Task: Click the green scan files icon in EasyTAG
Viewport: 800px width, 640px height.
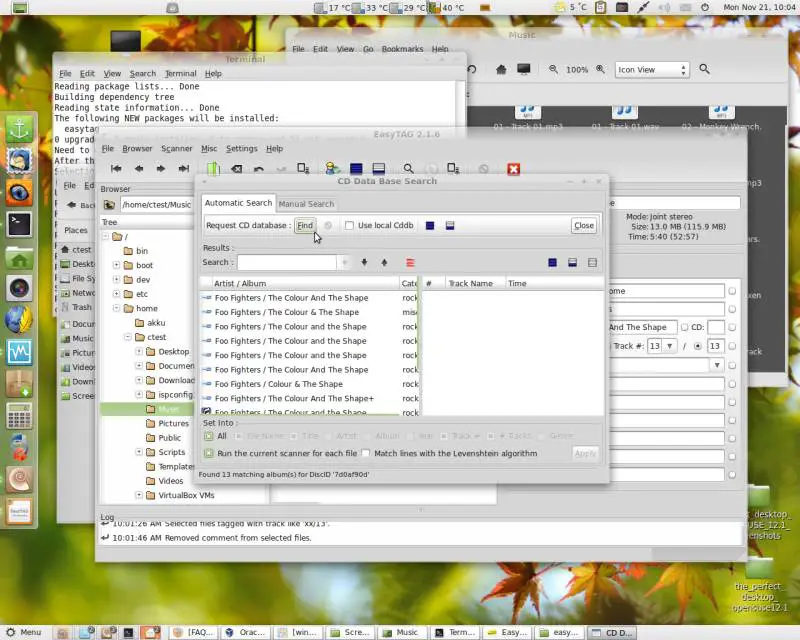Action: [x=213, y=168]
